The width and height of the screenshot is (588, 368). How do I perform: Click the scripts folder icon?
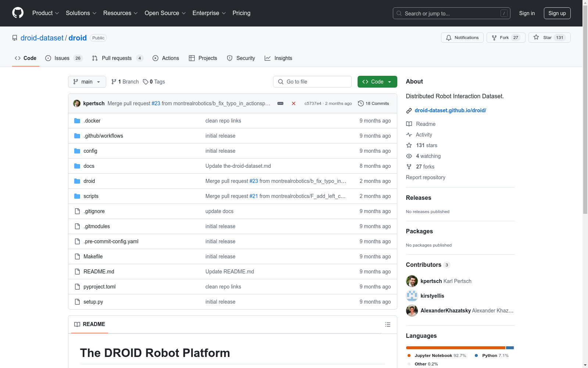(x=77, y=196)
